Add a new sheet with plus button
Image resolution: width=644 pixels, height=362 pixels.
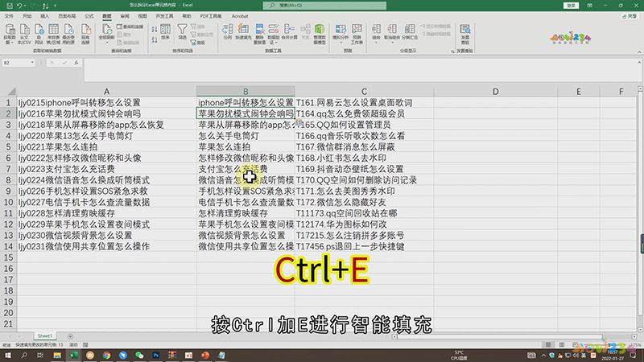[70, 336]
